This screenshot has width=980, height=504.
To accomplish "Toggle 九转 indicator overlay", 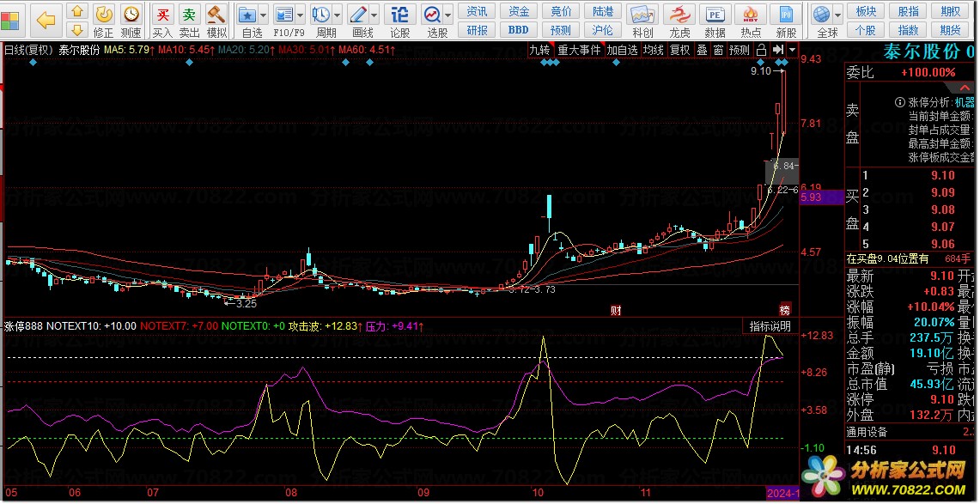I will pyautogui.click(x=539, y=50).
